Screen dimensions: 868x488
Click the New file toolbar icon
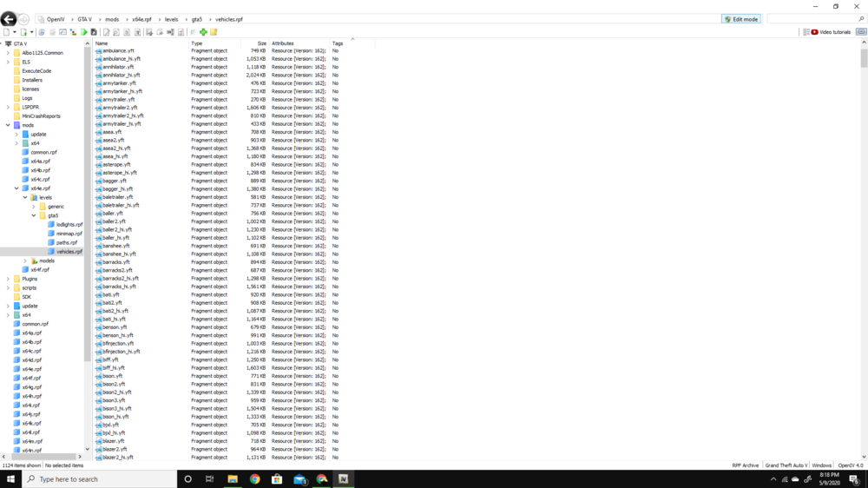coord(6,32)
